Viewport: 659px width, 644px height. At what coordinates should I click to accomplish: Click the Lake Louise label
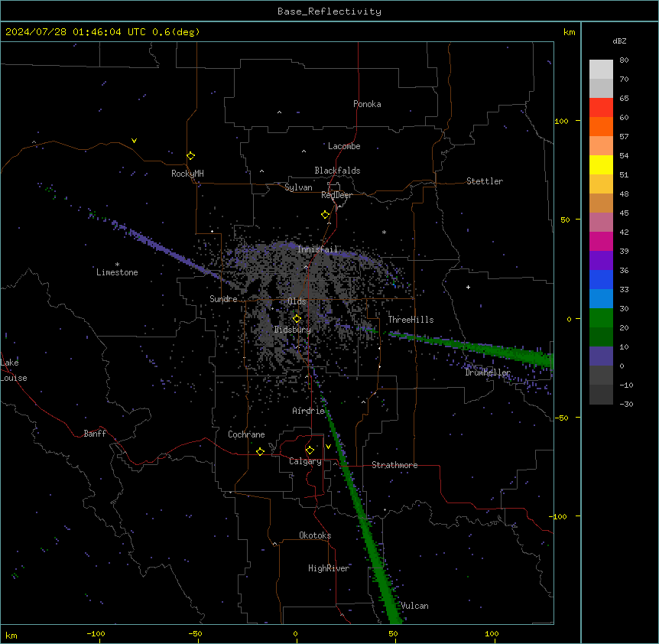pyautogui.click(x=14, y=370)
